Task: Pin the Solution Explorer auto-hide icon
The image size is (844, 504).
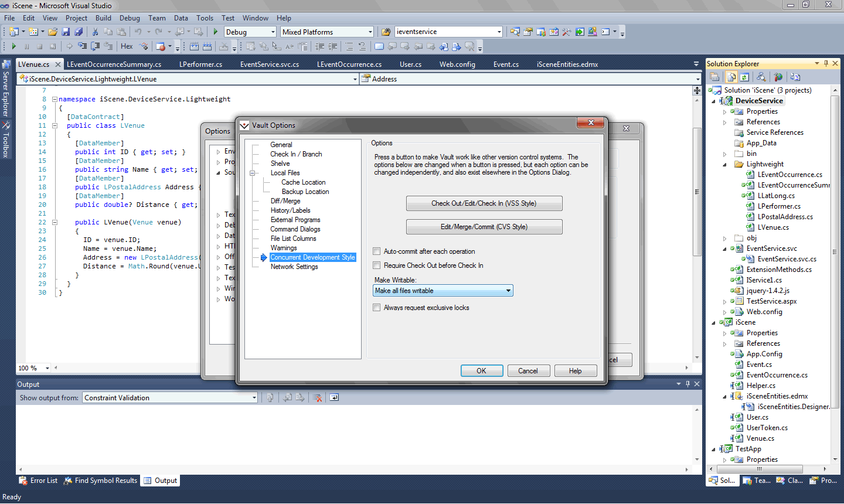Action: 826,63
